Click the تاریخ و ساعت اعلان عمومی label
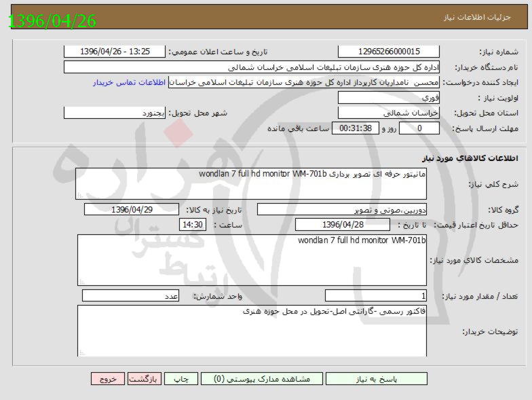Viewport: 532px width, 400px height. point(218,52)
